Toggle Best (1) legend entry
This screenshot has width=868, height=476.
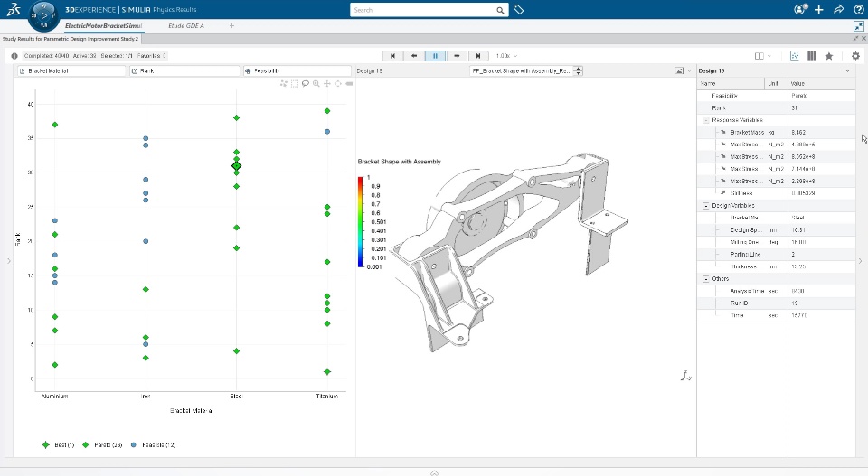point(58,444)
